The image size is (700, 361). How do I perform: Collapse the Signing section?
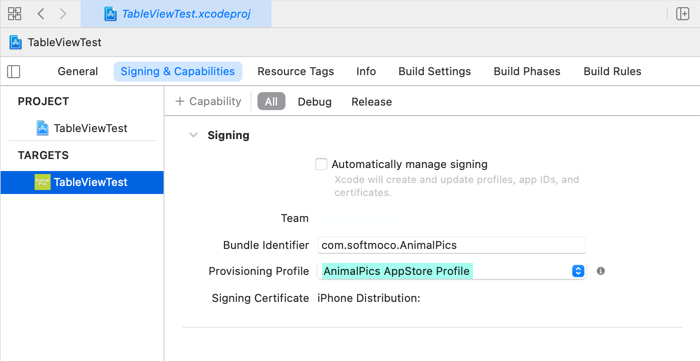click(193, 135)
